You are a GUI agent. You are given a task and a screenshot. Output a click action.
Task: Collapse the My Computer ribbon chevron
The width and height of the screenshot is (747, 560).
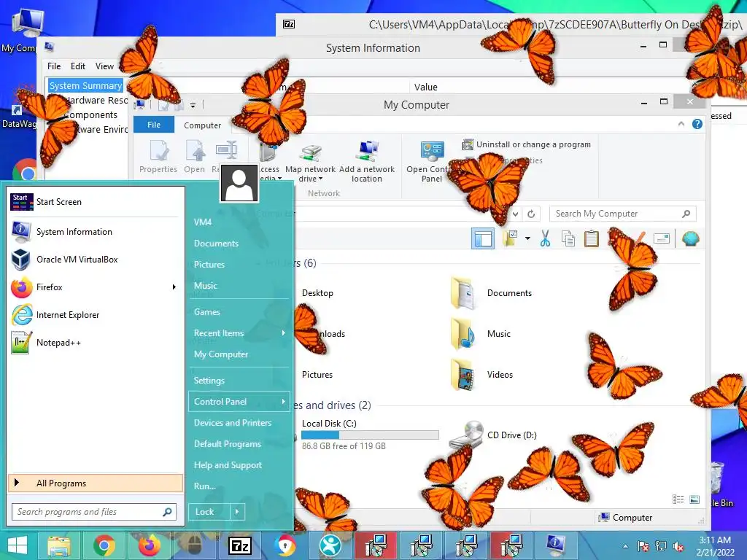click(x=681, y=124)
